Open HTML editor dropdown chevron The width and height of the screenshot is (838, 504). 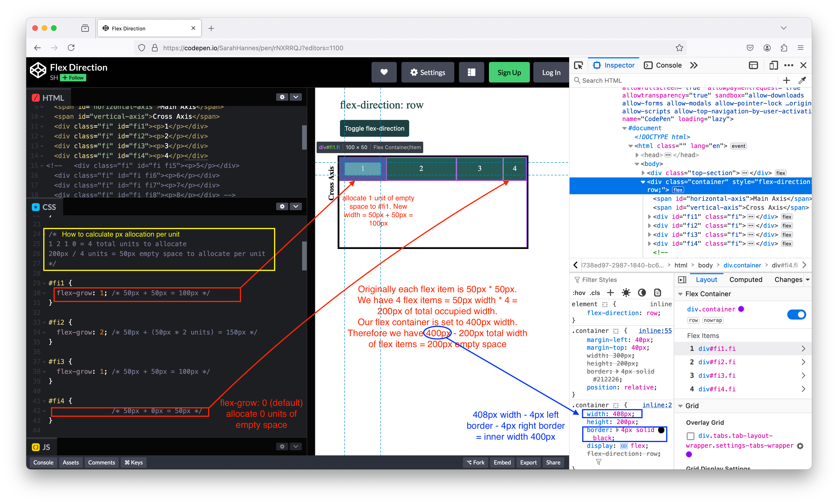pos(296,97)
